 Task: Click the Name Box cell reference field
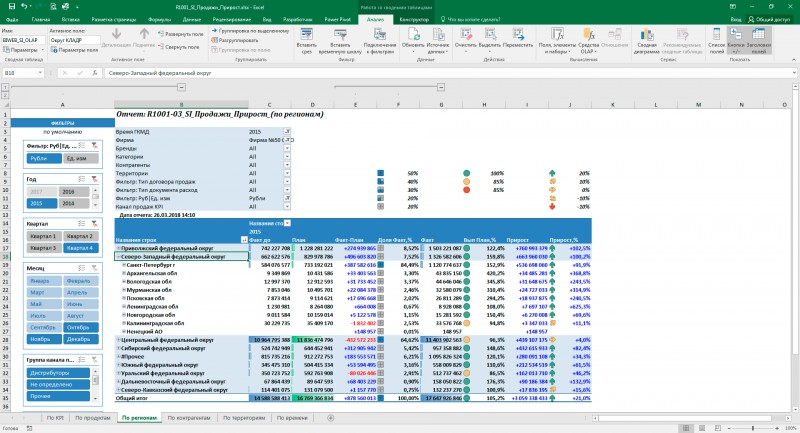22,73
